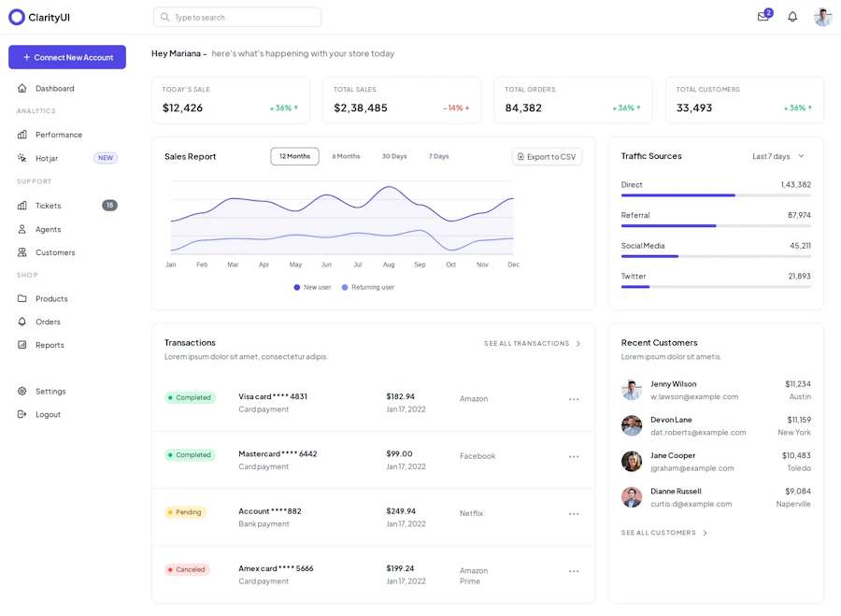Click the ClarityUI logo icon
This screenshot has height=616, width=841.
click(17, 17)
